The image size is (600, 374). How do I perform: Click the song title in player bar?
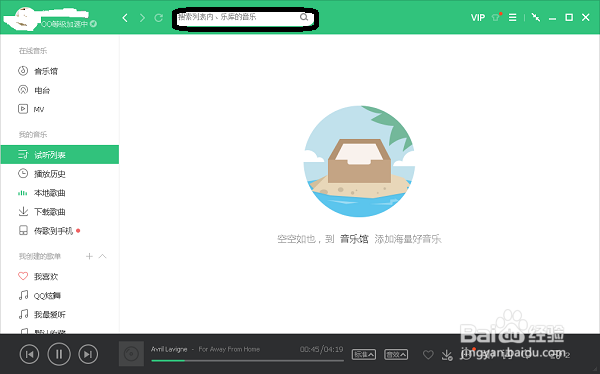pyautogui.click(x=229, y=349)
